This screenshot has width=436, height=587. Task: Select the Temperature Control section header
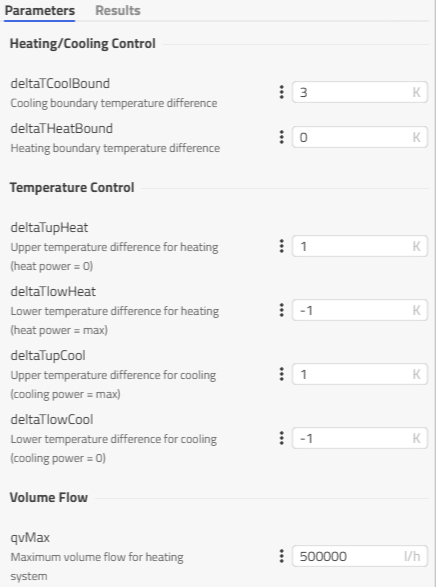click(x=72, y=187)
